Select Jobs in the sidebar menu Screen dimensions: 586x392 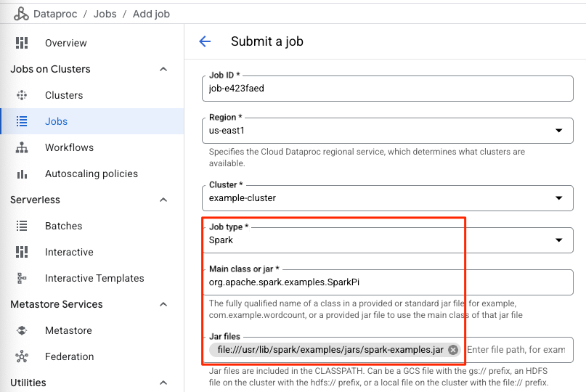point(57,121)
